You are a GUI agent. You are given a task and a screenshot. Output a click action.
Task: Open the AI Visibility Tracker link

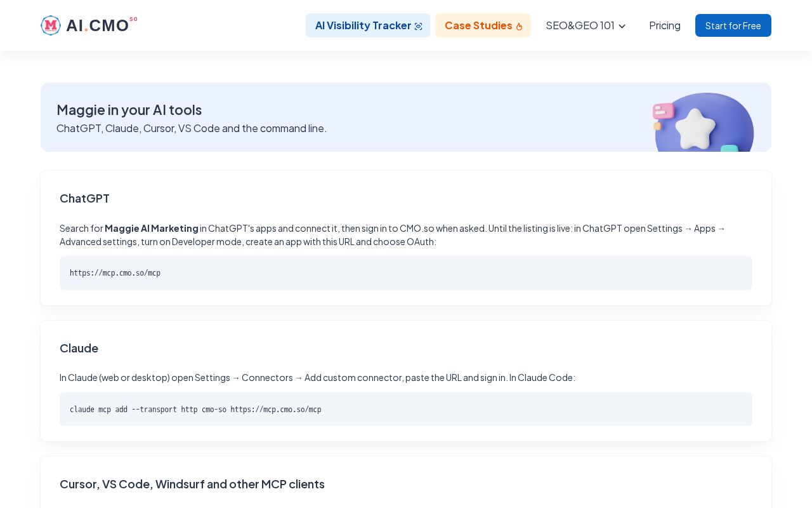point(368,25)
